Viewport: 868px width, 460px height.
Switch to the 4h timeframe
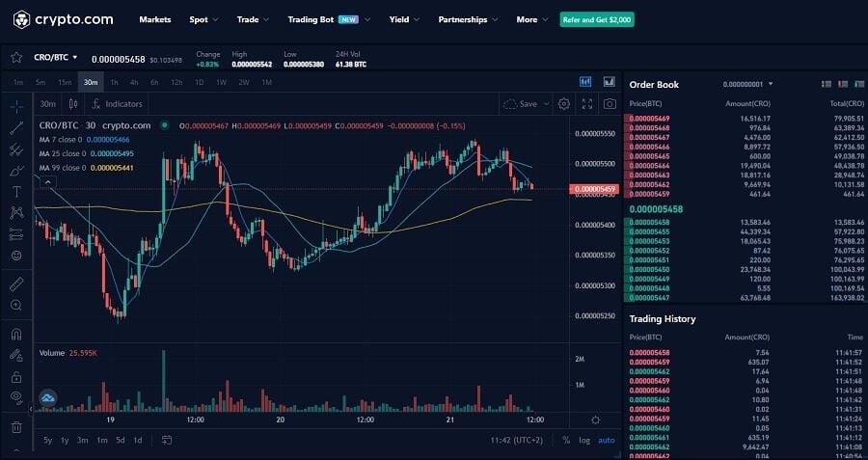coord(134,83)
